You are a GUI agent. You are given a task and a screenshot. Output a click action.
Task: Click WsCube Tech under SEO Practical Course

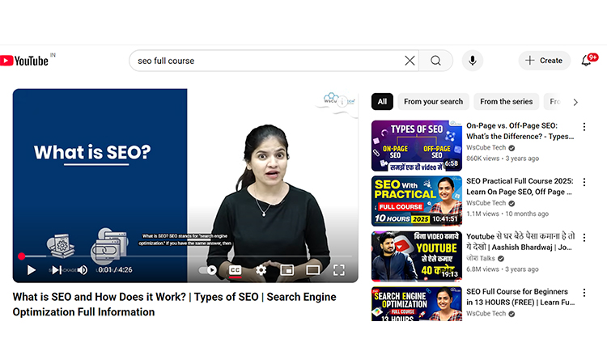[x=486, y=203]
